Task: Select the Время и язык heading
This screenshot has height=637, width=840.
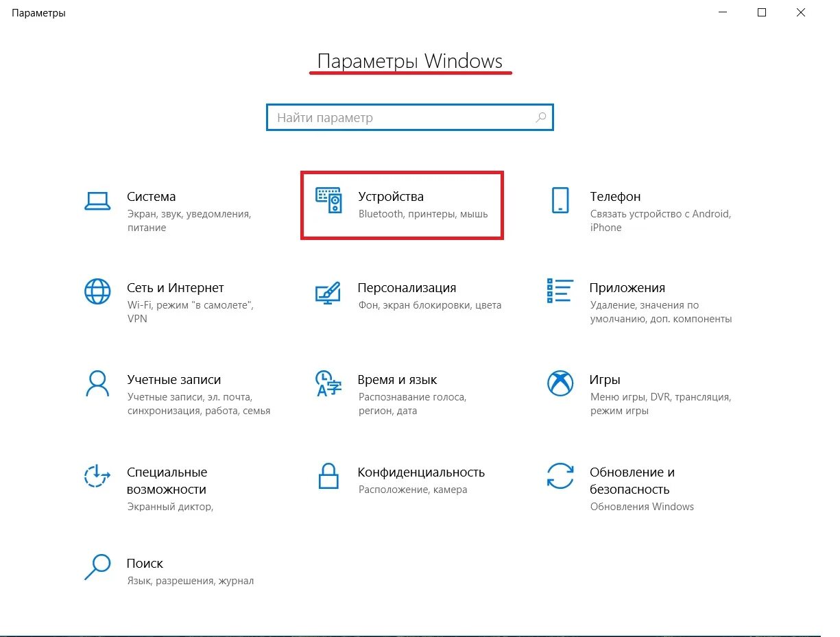Action: [397, 380]
